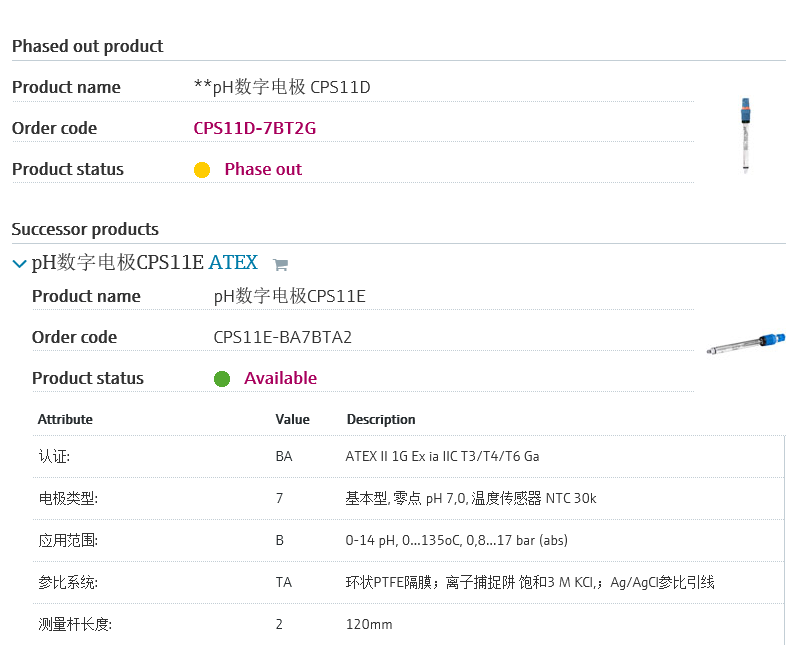
Task: Collapse the CPS11E ATEX successor product chevron
Action: (x=19, y=264)
